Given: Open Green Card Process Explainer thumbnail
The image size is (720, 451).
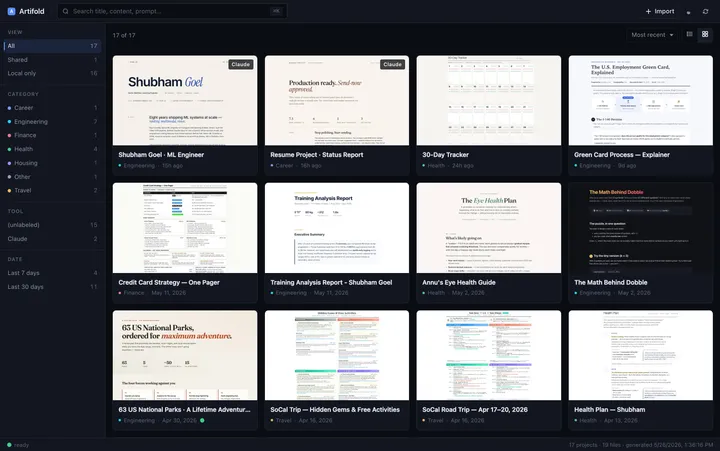Looking at the screenshot, I should (x=641, y=101).
